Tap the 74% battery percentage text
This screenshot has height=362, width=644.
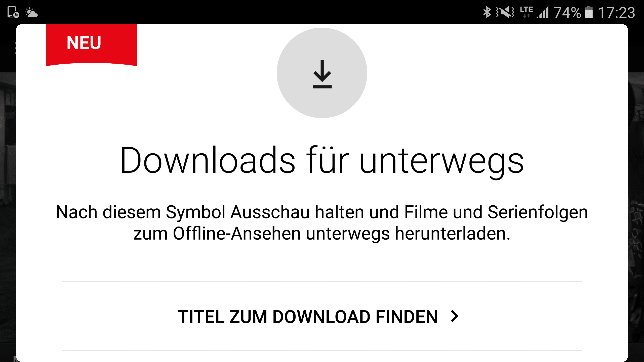pos(568,13)
